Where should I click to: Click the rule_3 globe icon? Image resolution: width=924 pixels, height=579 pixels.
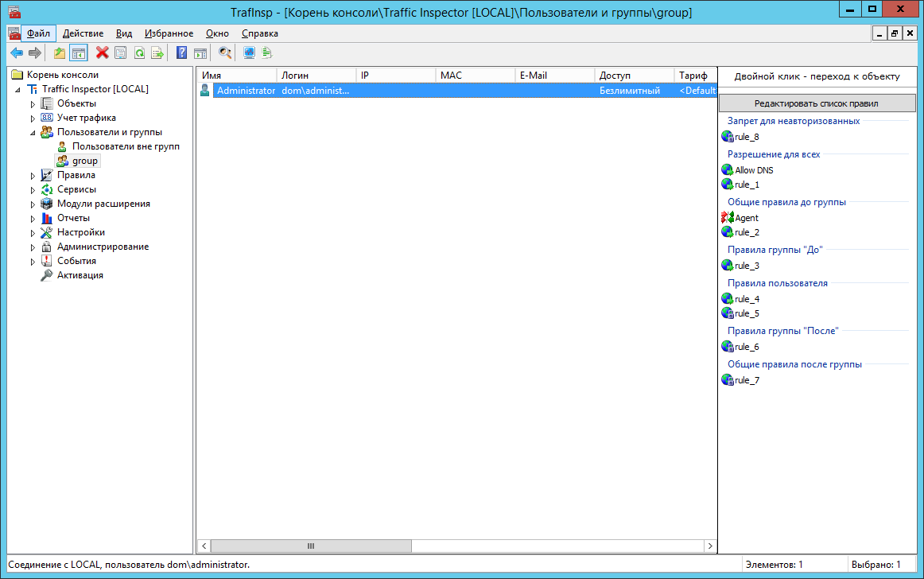pyautogui.click(x=727, y=266)
